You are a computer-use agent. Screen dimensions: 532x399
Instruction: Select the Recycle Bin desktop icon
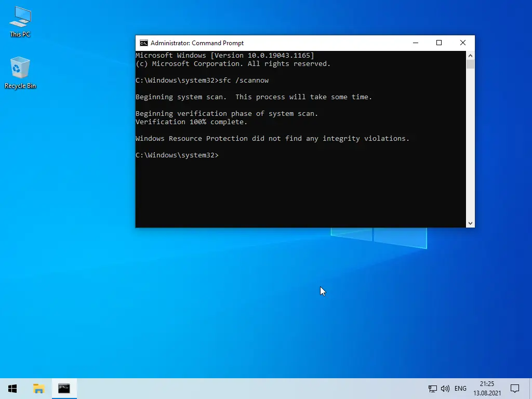click(x=20, y=73)
